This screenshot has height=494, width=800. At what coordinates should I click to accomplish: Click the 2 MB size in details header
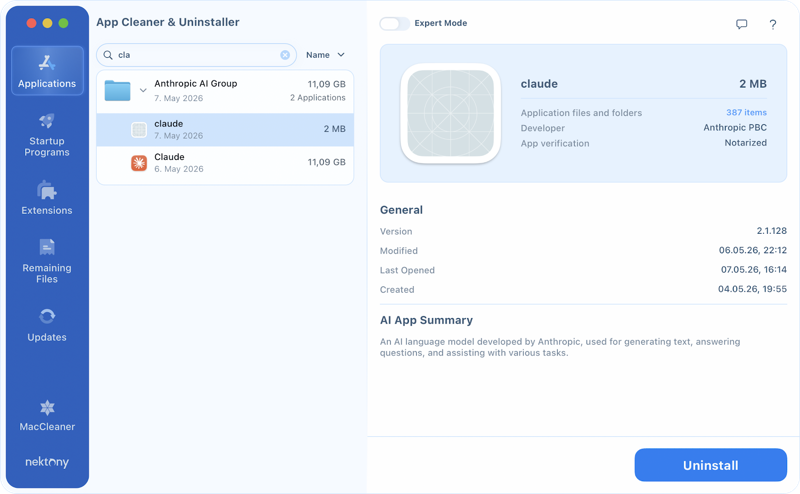753,84
